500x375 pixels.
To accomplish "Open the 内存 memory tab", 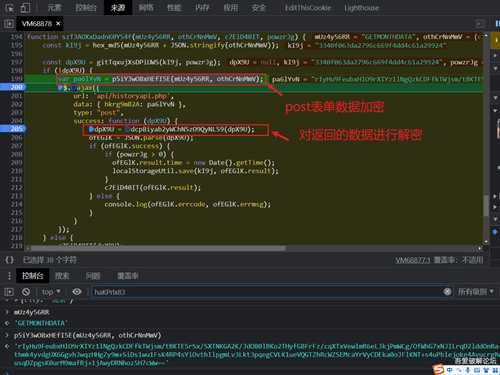I will point(202,8).
